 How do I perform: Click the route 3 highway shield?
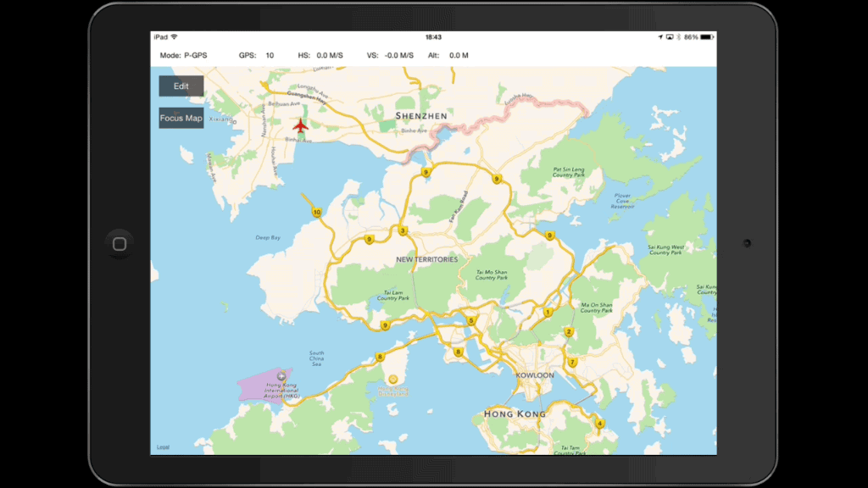[x=403, y=230]
